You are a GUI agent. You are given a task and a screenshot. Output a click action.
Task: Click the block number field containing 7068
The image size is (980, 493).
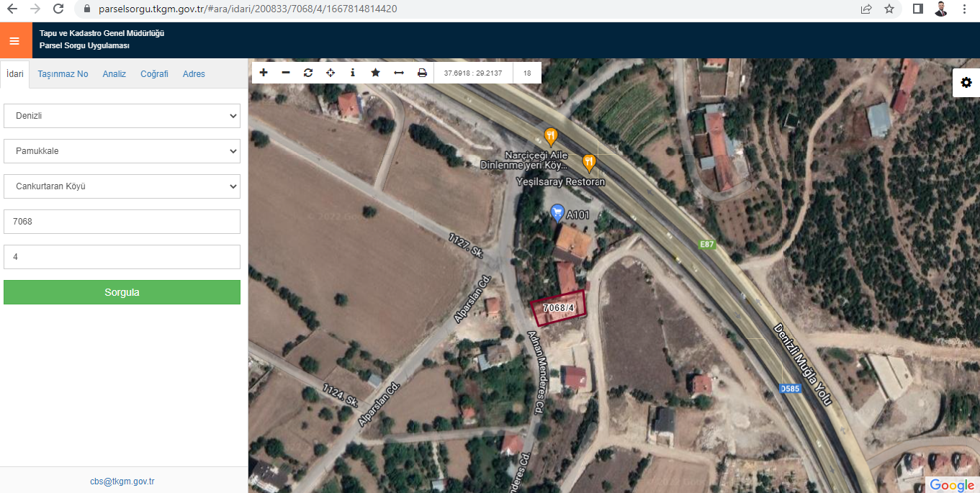click(122, 222)
